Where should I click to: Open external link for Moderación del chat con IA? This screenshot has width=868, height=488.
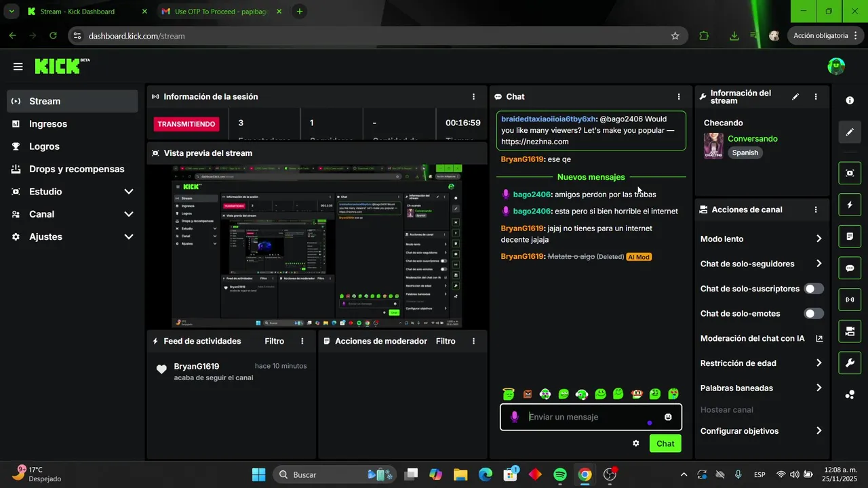pos(819,338)
